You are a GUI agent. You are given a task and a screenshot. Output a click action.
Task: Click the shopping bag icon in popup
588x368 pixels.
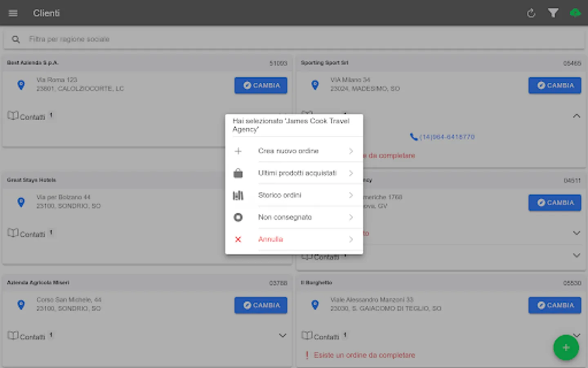(238, 173)
